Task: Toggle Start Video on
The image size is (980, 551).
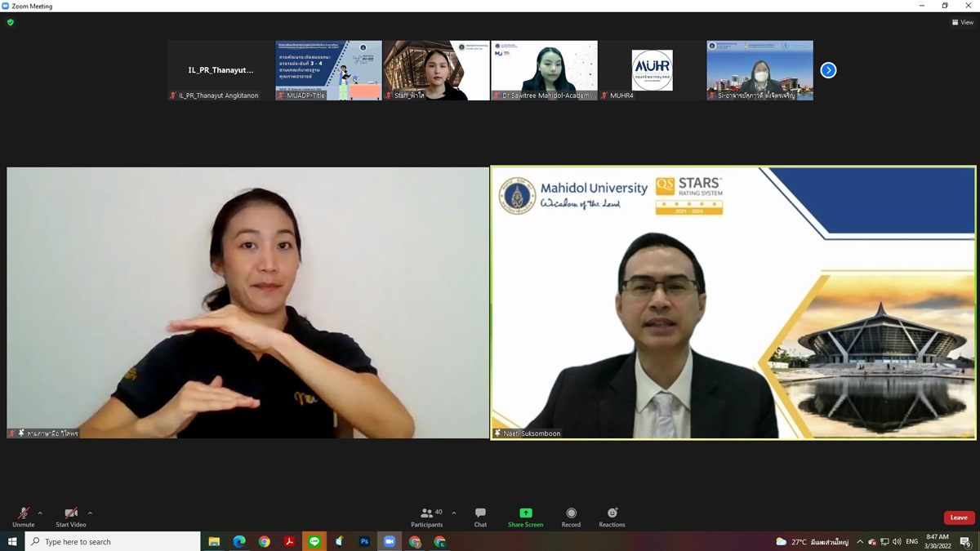Action: coord(70,517)
